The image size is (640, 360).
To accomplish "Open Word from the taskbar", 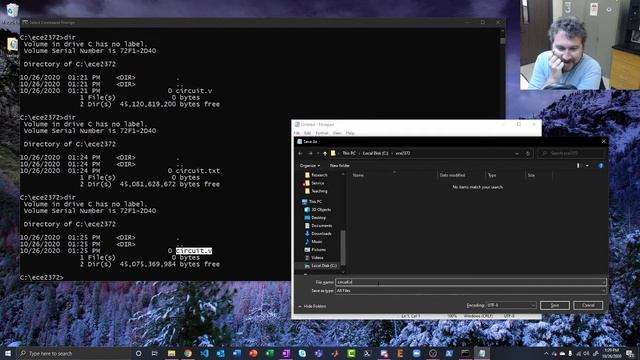I will [x=237, y=353].
